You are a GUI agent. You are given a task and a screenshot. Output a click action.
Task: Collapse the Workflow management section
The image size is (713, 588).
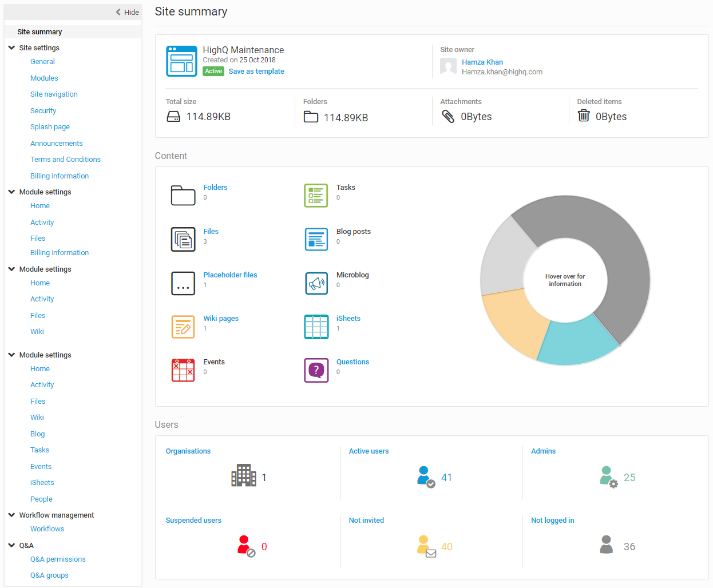(11, 515)
